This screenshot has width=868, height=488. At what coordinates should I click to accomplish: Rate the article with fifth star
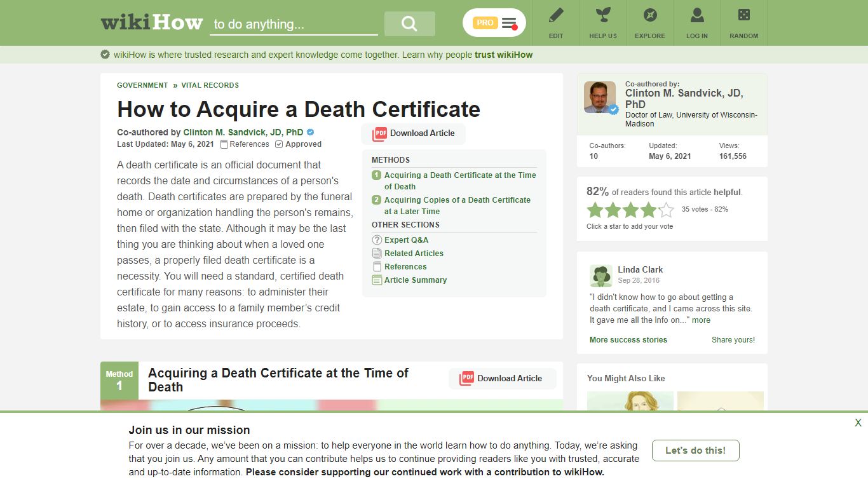tap(666, 210)
